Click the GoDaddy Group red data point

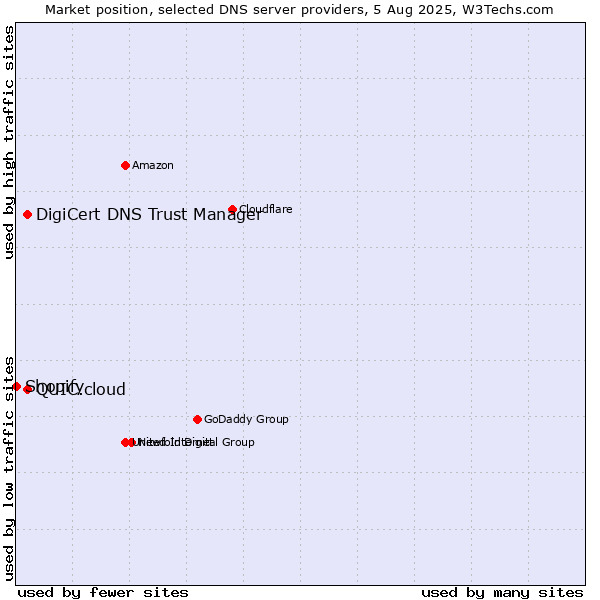coord(197,419)
